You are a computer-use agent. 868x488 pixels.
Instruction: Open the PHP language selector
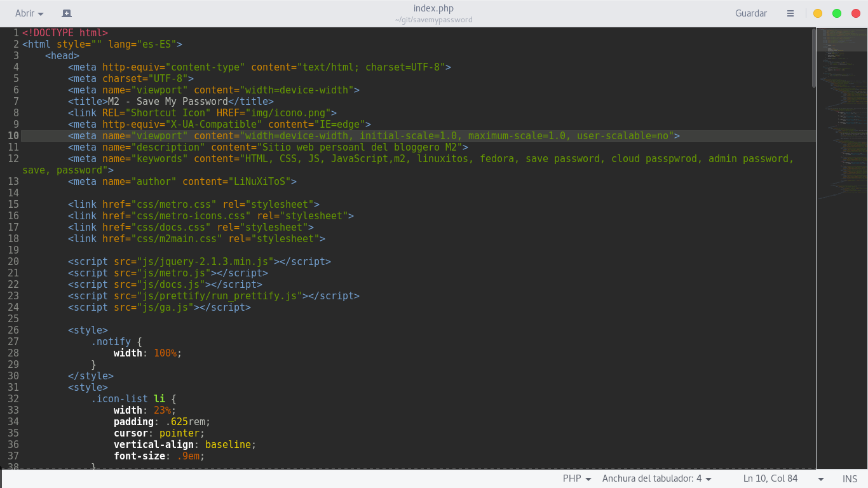pyautogui.click(x=577, y=478)
